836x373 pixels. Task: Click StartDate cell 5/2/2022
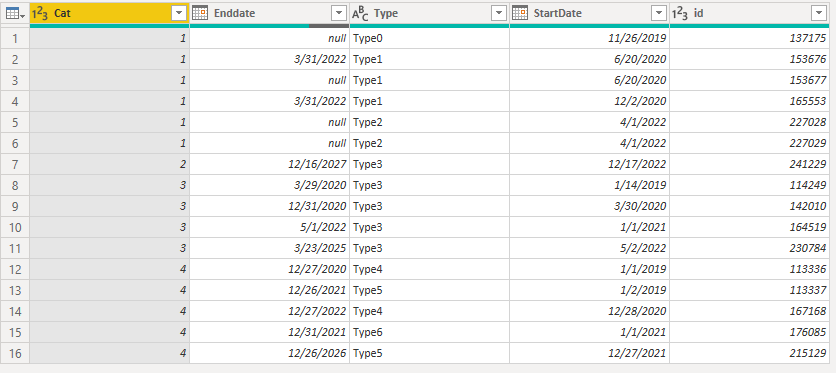pos(589,248)
